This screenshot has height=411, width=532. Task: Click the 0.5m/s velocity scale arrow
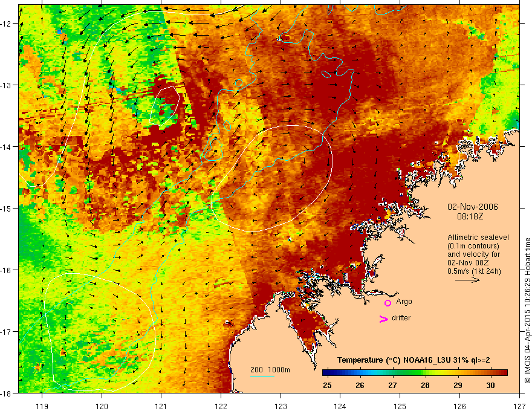(467, 280)
